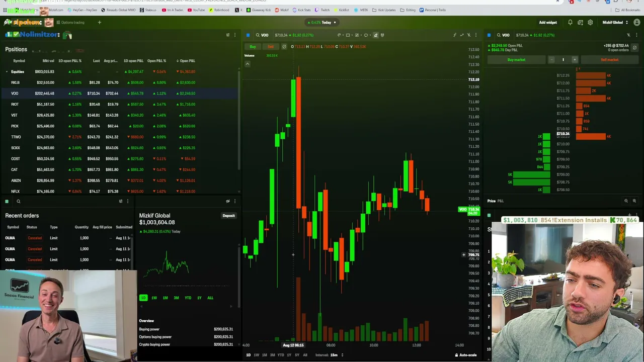The height and width of the screenshot is (362, 644).
Task: Collapse the Equities group row
Action: point(7,71)
